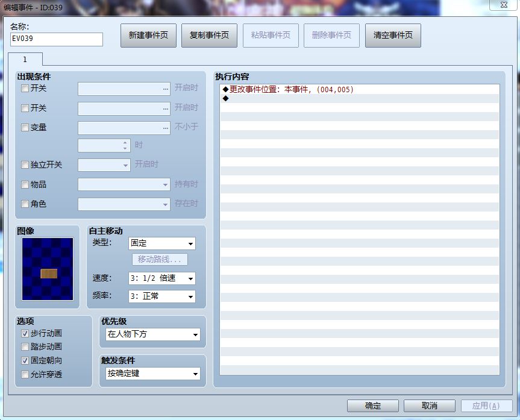Open 速度 dropdown showing 1/2 倍速
This screenshot has width=520, height=420.
[162, 278]
